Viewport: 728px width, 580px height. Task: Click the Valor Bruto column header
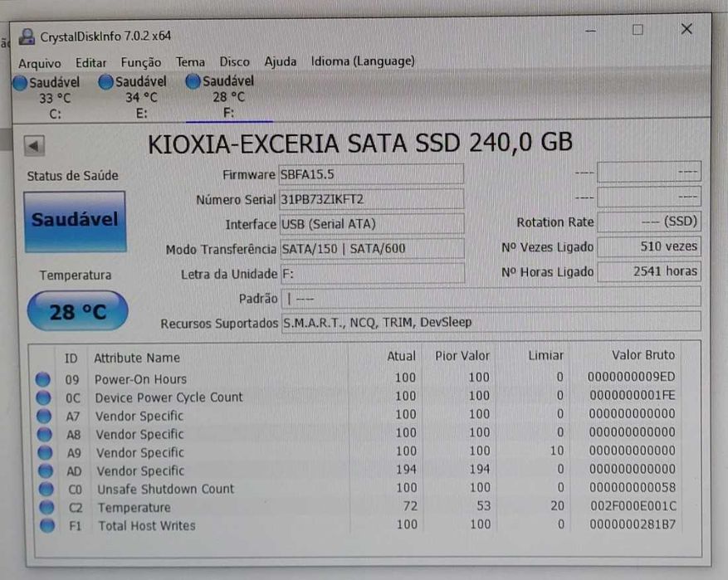[x=643, y=355]
